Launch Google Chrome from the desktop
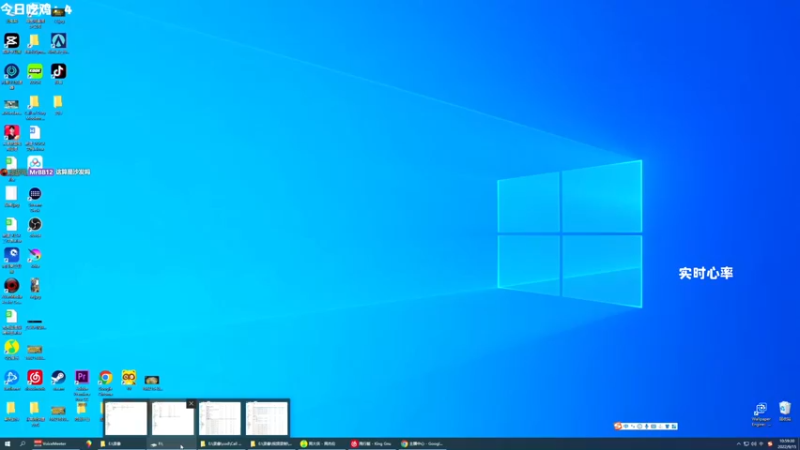800x450 pixels. [x=106, y=378]
